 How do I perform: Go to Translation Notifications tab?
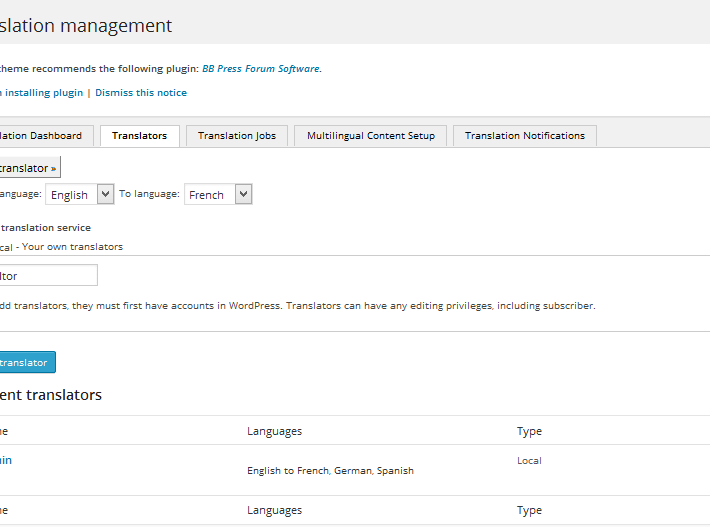point(525,136)
